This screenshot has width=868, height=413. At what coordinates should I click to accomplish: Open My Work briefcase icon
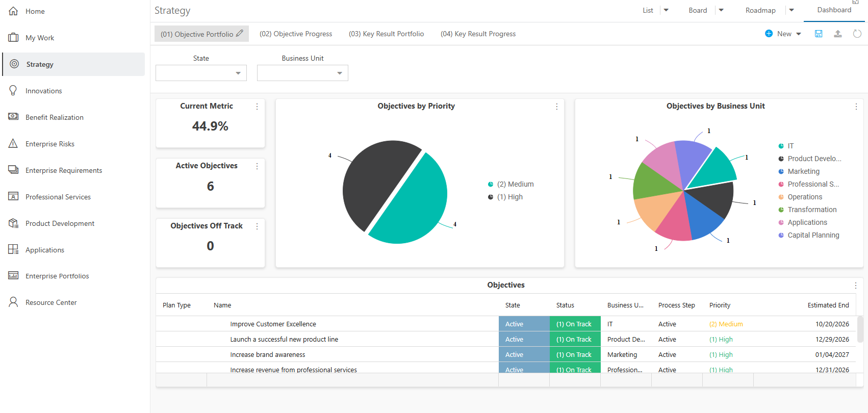[x=13, y=38]
